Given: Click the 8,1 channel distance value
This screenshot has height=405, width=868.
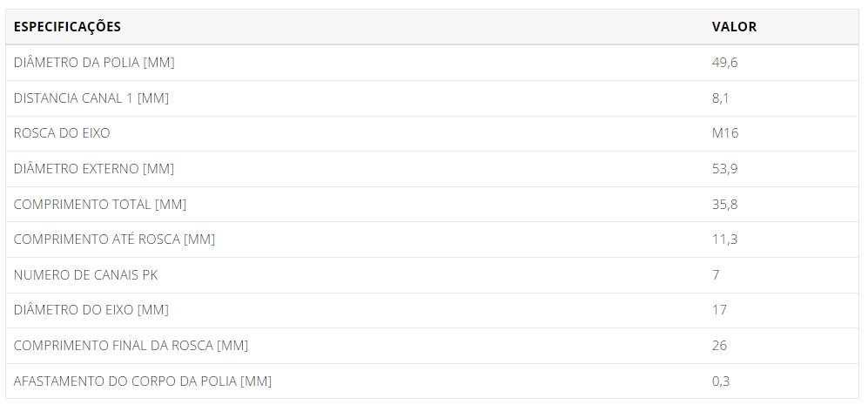Looking at the screenshot, I should (x=720, y=98).
